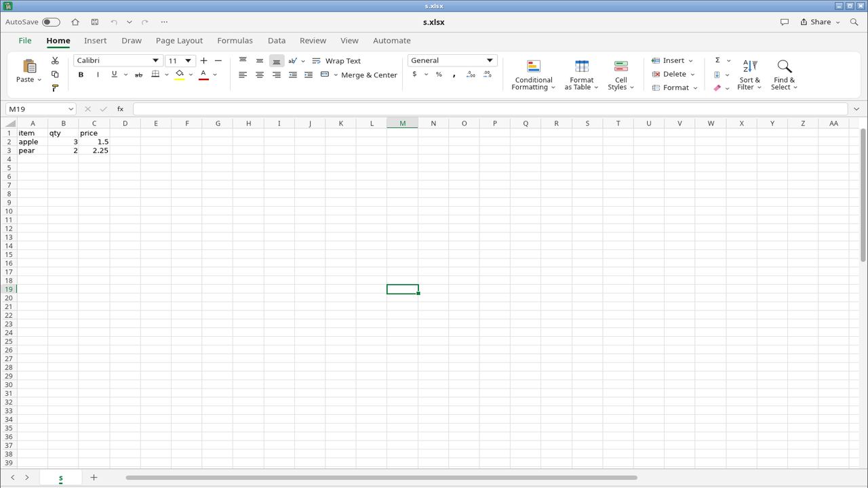Screen dimensions: 868x488
Task: Switch to the Page Layout tab
Action: tap(179, 41)
